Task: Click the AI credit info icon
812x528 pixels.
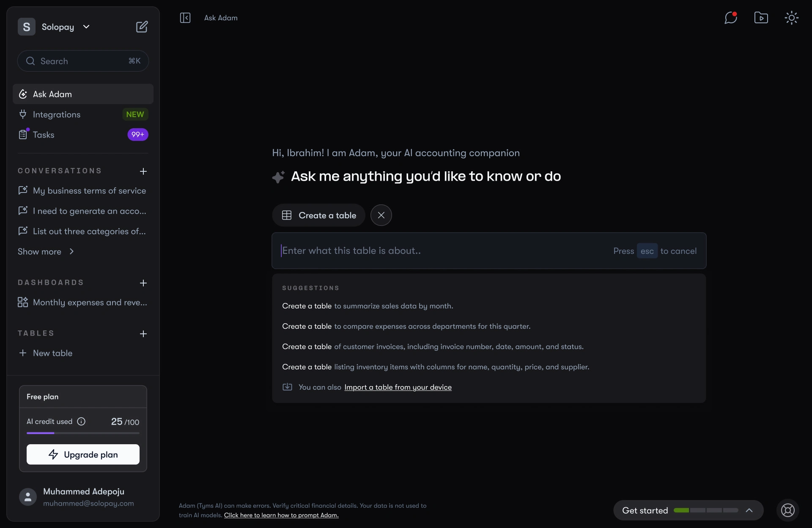Action: [x=81, y=421]
